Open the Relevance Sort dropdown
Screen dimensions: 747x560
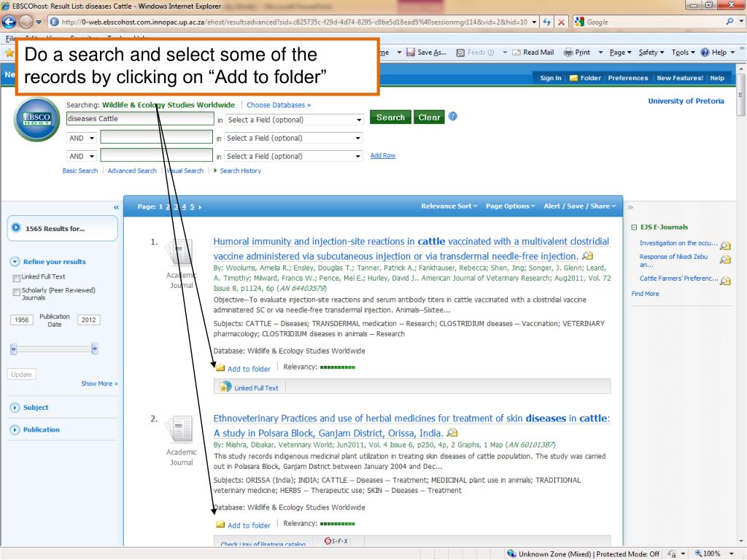point(449,206)
